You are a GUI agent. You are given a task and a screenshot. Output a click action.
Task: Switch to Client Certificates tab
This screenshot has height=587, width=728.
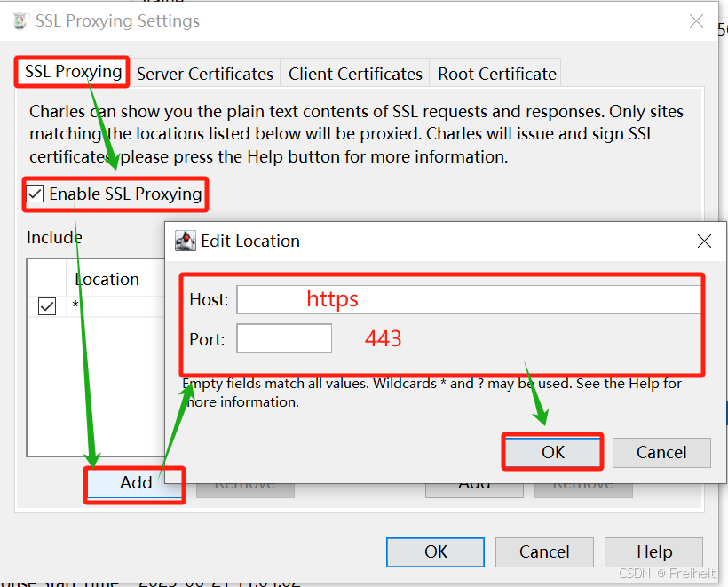pos(355,74)
